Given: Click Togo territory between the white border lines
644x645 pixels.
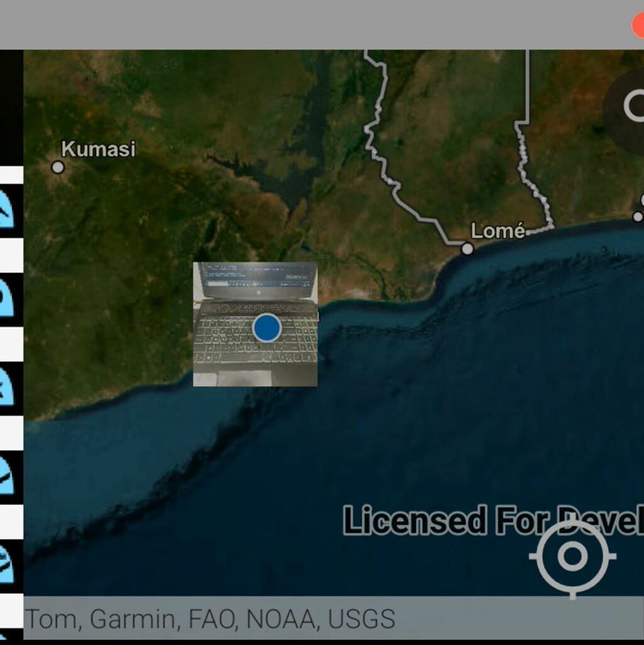Looking at the screenshot, I should (453, 138).
